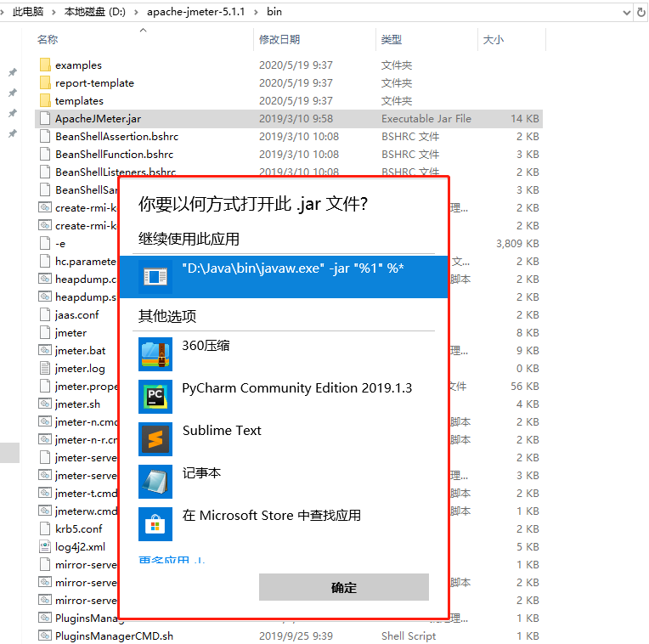649x644 pixels.
Task: Sort files by 修改日期 column
Action: (x=279, y=40)
